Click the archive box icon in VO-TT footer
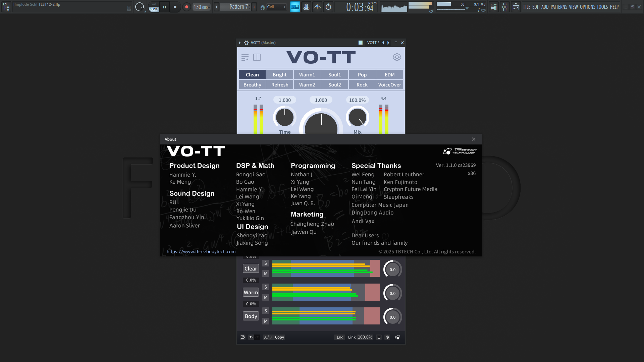The height and width of the screenshot is (362, 644). (379, 337)
